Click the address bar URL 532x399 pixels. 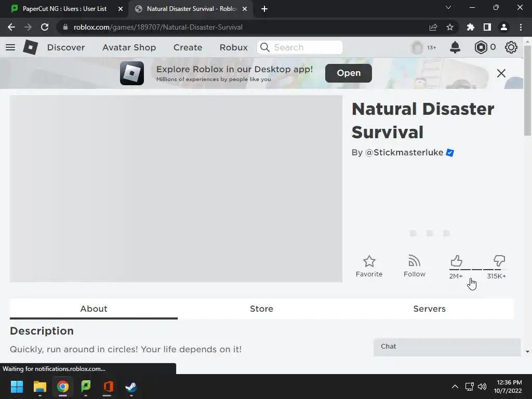158,27
